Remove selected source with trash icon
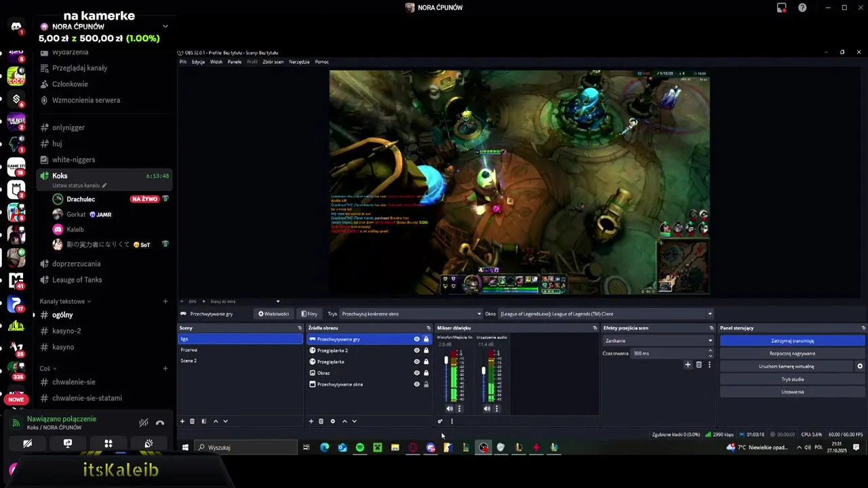 [x=321, y=421]
